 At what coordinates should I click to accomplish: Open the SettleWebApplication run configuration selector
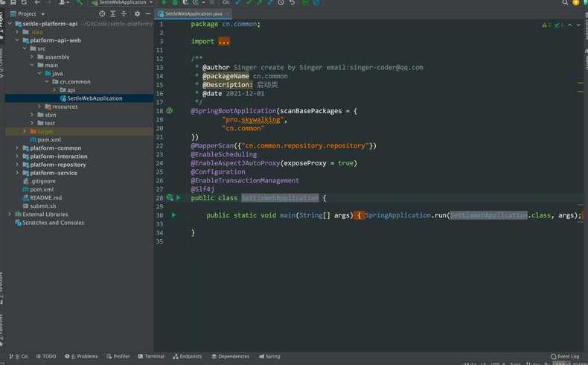click(x=122, y=3)
